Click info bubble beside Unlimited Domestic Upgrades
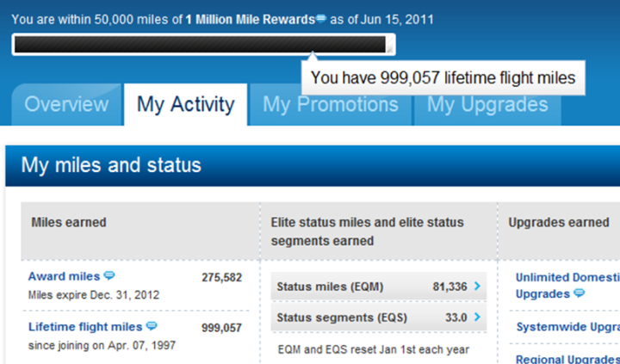The image size is (620, 364). pos(579,293)
